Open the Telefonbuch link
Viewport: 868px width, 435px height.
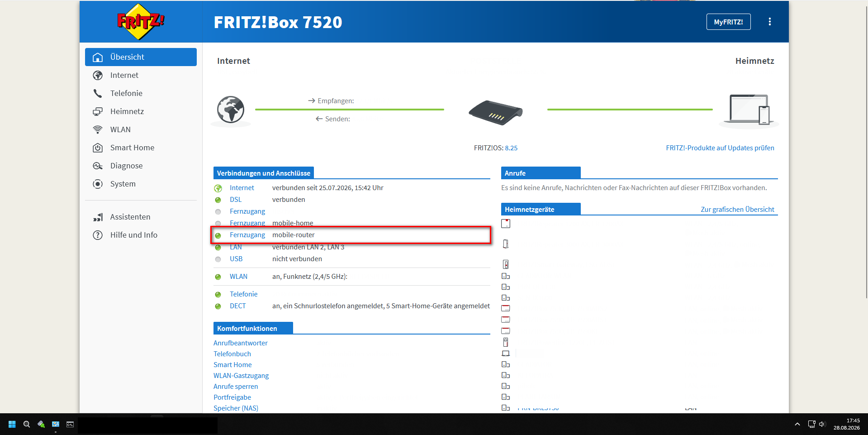[x=232, y=354]
